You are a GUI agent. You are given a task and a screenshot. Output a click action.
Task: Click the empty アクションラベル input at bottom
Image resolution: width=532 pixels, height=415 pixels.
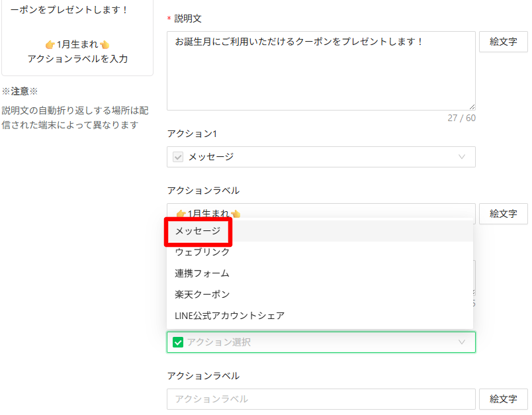pos(321,399)
